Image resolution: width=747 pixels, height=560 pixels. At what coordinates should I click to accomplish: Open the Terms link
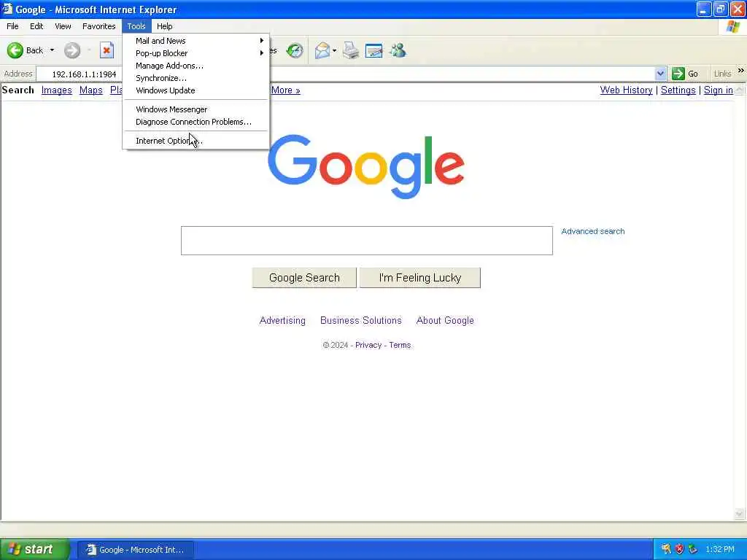(400, 345)
